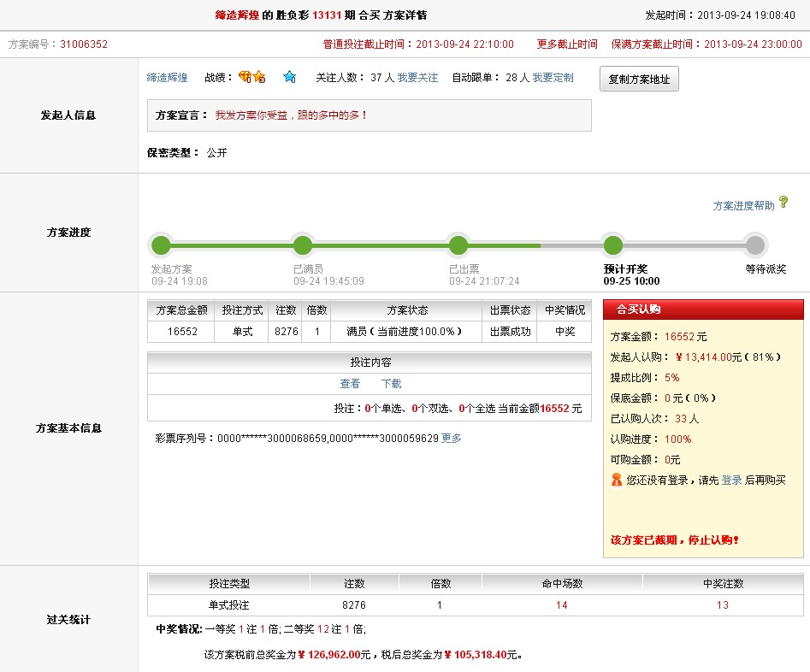Click the 登录 login link

[731, 480]
